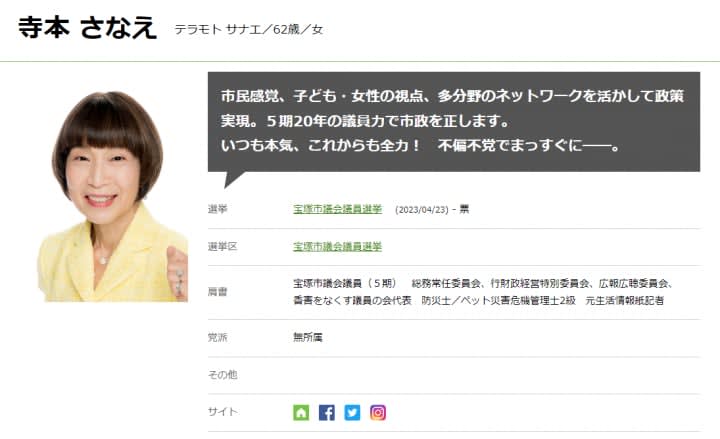Click the その他 row label
This screenshot has height=439, width=720.
222,375
